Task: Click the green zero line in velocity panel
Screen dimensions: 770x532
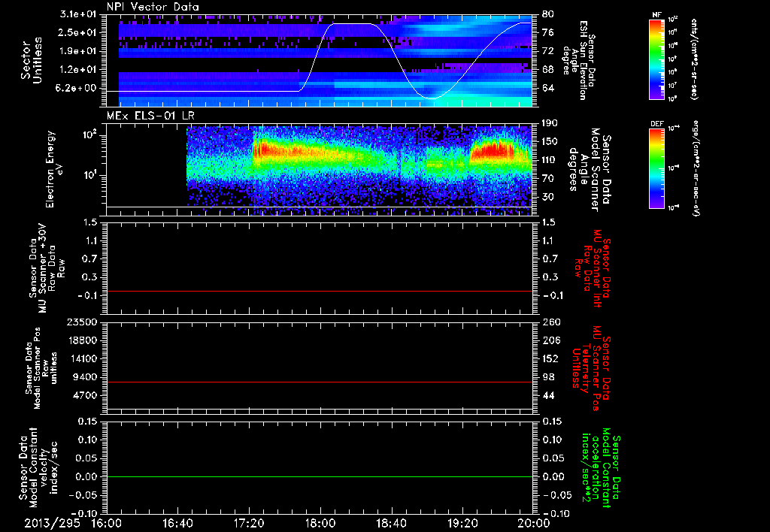Action: (320, 476)
